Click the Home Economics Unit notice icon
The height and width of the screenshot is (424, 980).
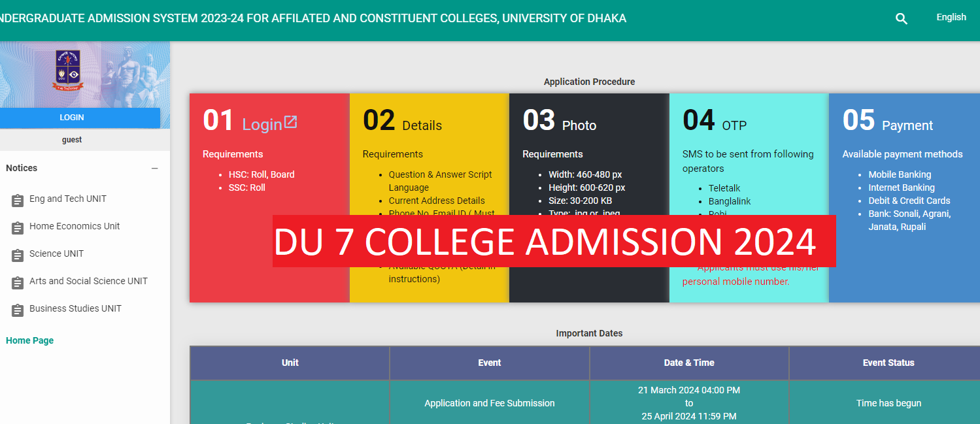17,227
